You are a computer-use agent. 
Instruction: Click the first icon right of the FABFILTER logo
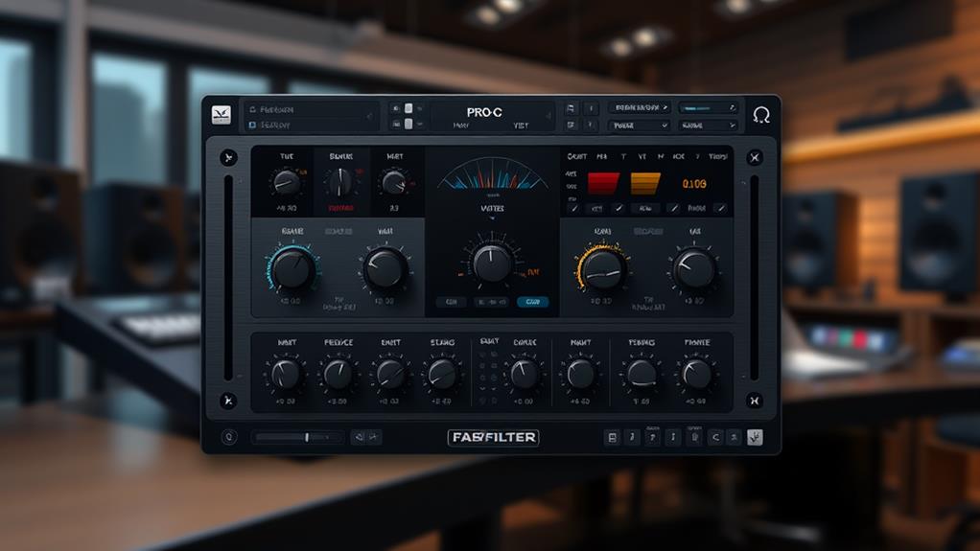click(612, 437)
